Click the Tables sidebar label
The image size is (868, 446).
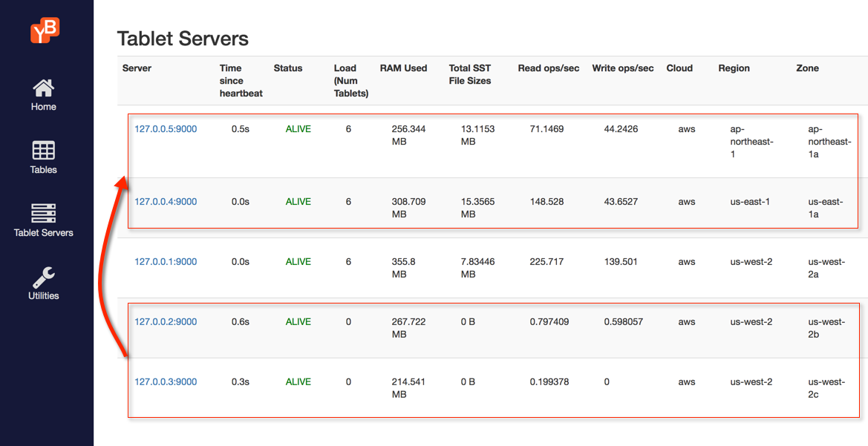coord(43,170)
